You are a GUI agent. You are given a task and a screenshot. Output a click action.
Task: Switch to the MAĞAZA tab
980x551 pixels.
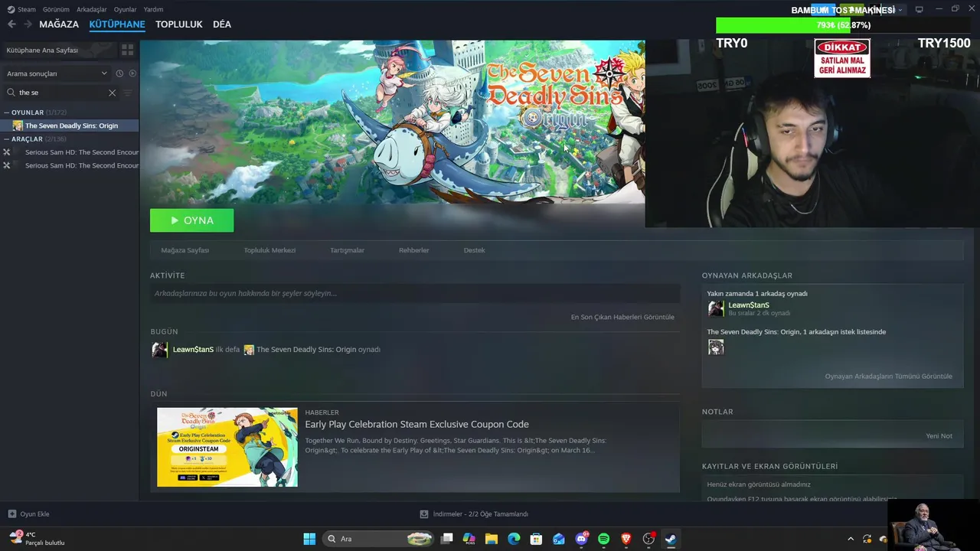59,24
